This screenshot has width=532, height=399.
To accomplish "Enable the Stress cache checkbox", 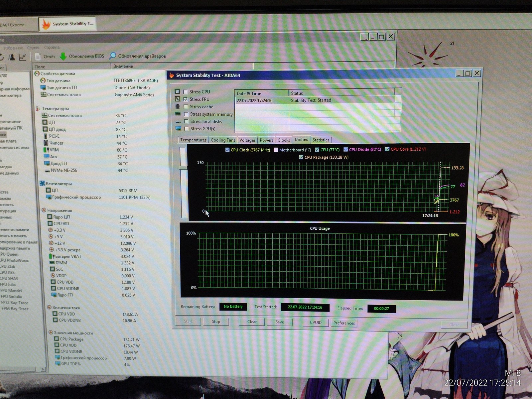I will point(186,107).
